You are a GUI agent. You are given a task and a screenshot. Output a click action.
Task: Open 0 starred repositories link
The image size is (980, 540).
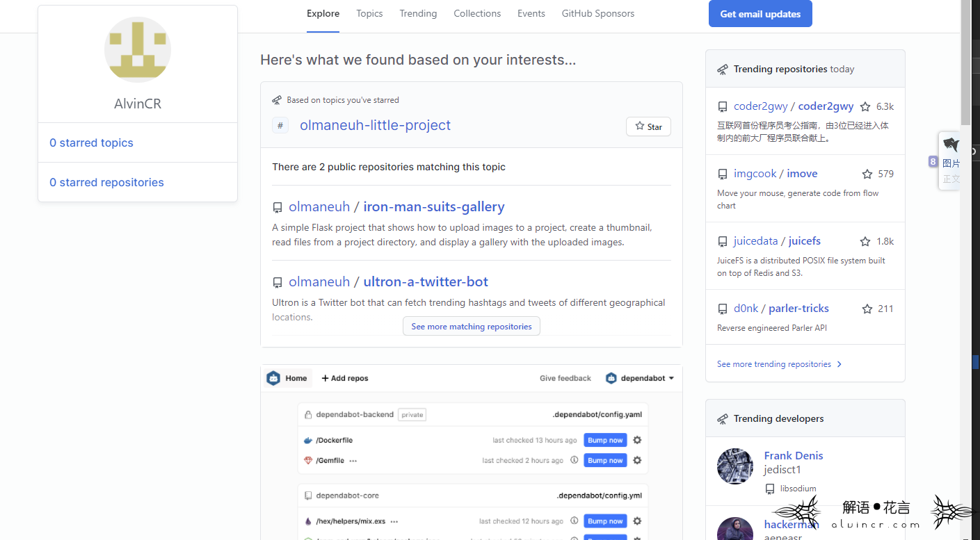click(x=106, y=182)
